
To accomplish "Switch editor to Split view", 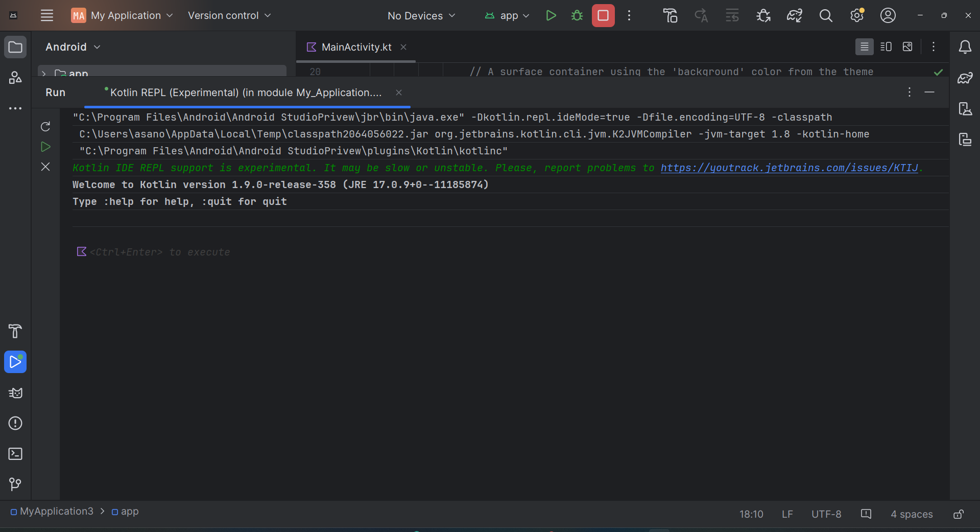I will pyautogui.click(x=886, y=47).
